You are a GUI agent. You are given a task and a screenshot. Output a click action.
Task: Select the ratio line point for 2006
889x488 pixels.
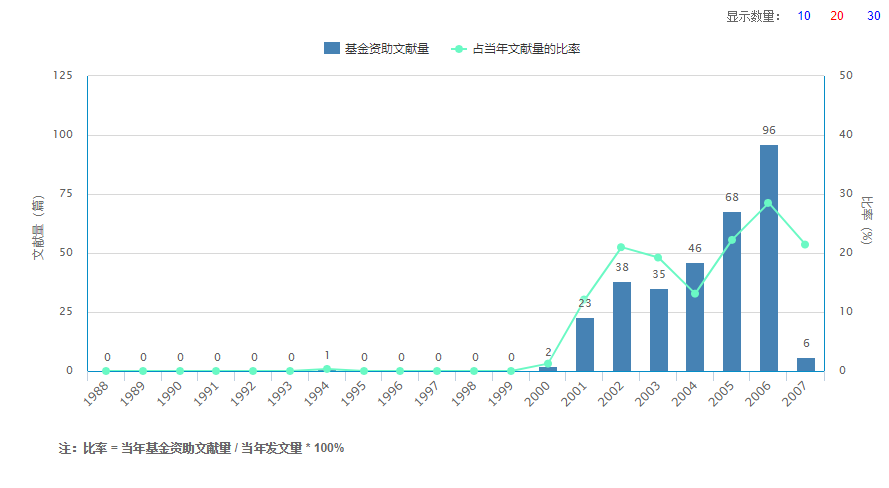click(x=768, y=203)
